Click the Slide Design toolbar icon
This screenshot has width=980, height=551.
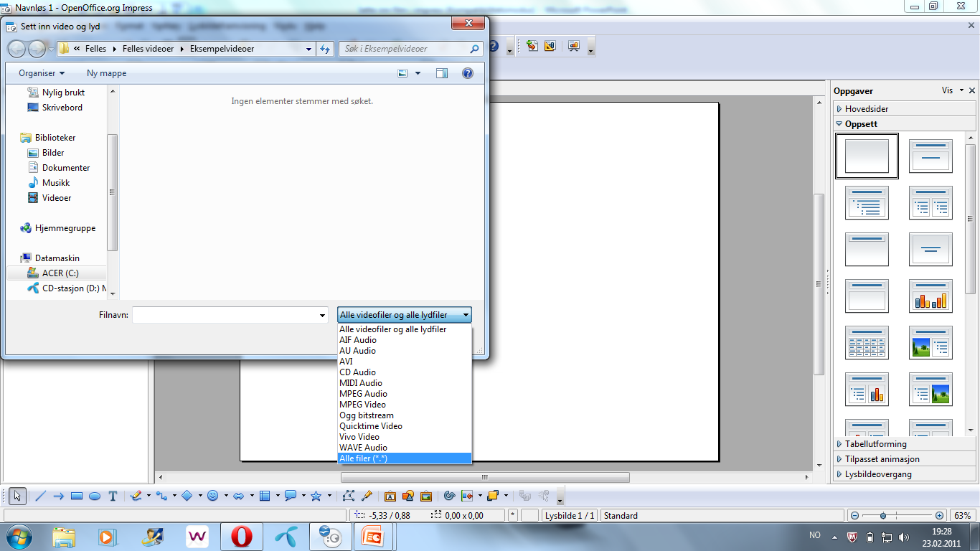tap(550, 47)
